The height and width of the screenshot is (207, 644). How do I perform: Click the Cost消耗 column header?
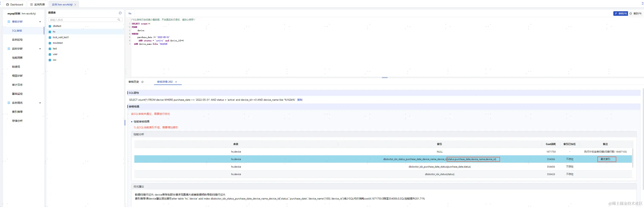tap(551, 144)
